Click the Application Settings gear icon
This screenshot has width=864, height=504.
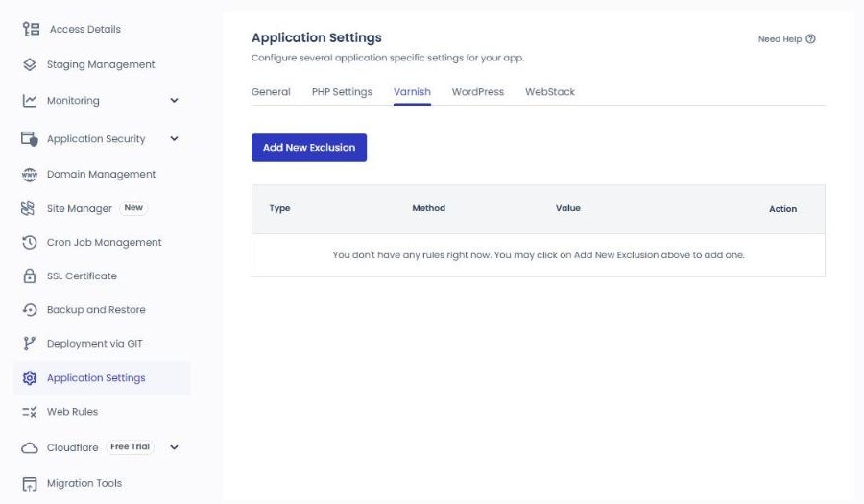tap(30, 378)
